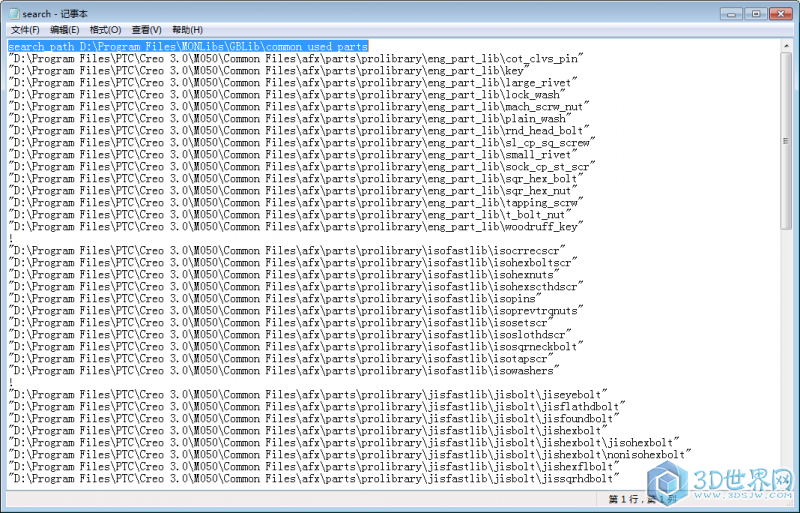This screenshot has height=513, width=800.
Task: Click the line ending with jishexflbolt
Action: pos(314,467)
